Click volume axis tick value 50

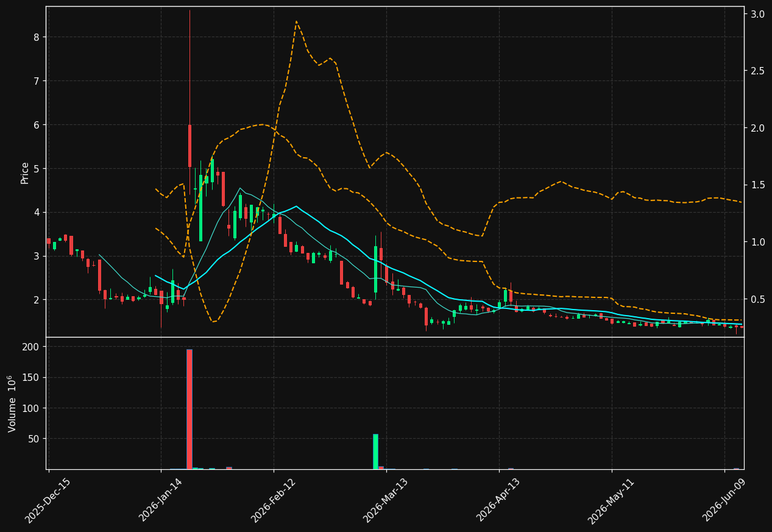tap(34, 439)
